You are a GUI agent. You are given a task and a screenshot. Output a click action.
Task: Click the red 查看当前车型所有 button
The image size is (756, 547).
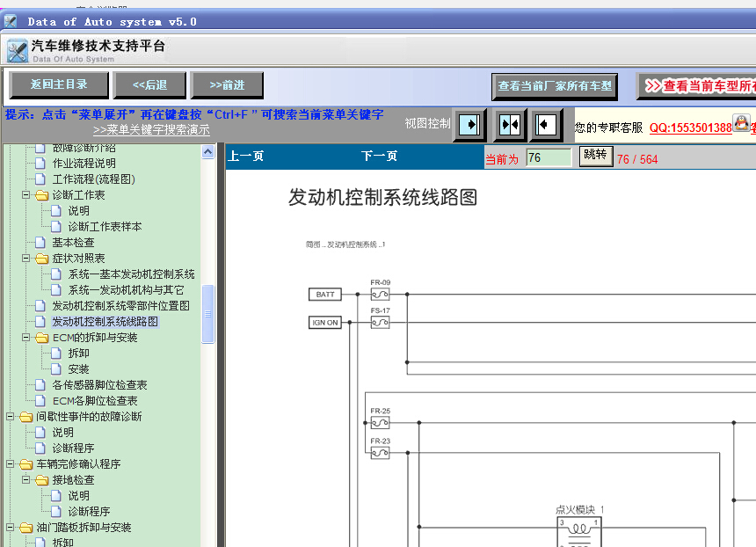pyautogui.click(x=697, y=86)
